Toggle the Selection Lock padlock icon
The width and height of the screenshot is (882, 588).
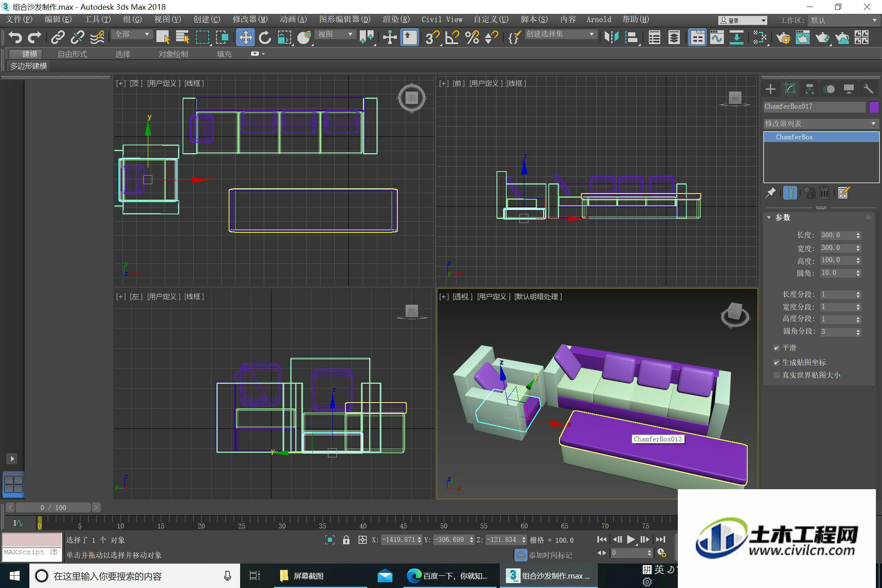(346, 540)
